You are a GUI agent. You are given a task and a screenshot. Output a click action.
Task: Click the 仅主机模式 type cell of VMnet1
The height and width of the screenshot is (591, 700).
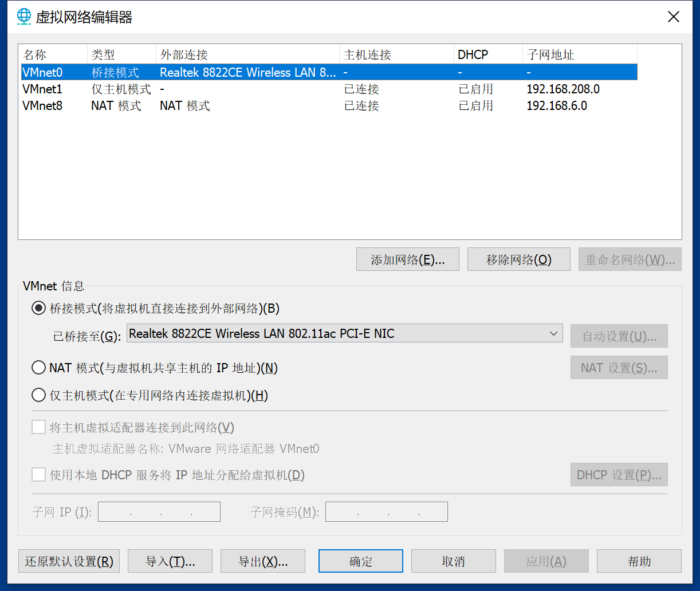pos(121,89)
